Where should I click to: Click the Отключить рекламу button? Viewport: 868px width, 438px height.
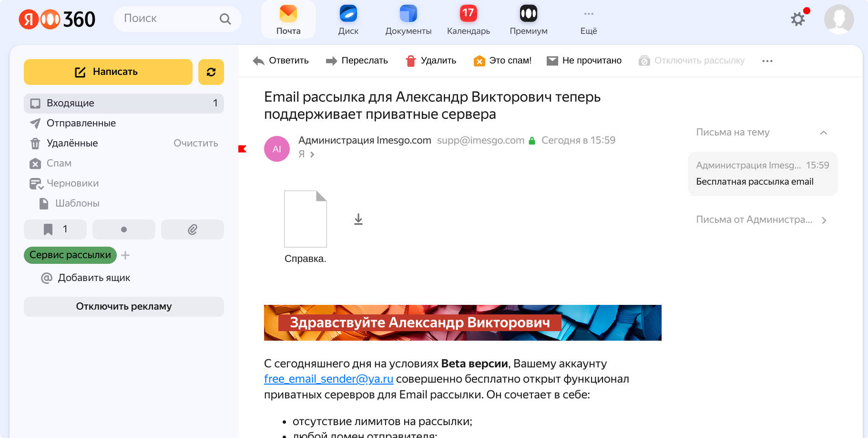pos(124,307)
